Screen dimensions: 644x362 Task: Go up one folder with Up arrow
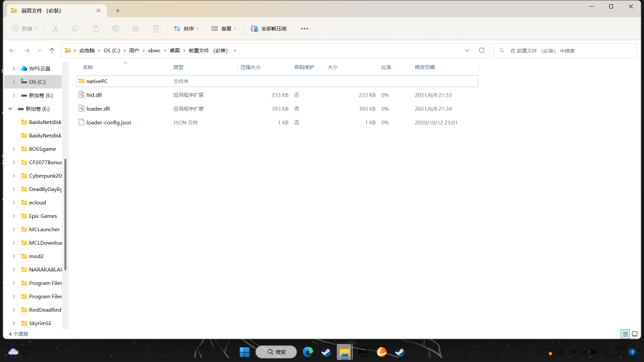coord(52,50)
